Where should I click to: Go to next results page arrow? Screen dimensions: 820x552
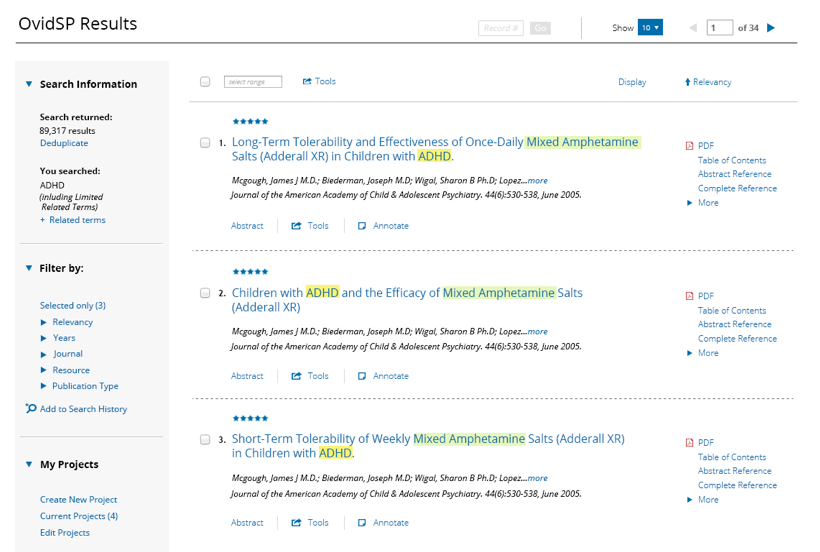(x=771, y=28)
